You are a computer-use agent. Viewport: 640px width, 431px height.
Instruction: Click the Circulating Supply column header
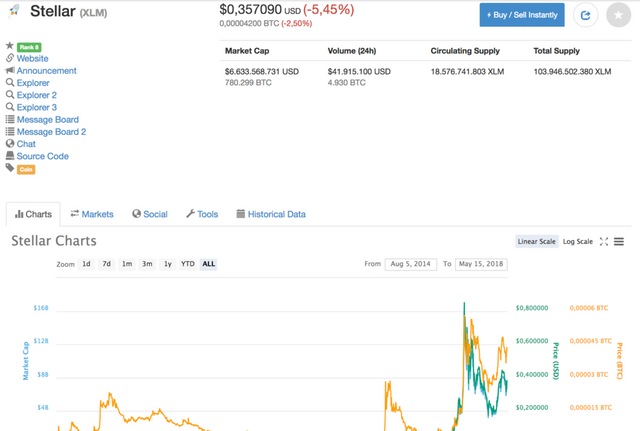point(465,51)
